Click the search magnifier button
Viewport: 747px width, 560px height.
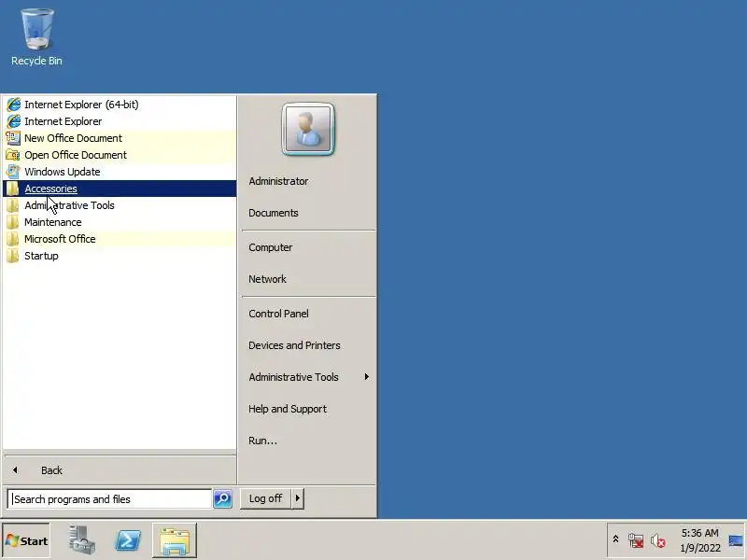pos(222,498)
